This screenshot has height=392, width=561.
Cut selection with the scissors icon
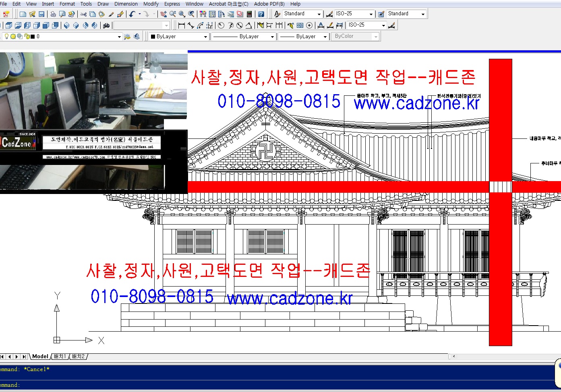coord(83,14)
